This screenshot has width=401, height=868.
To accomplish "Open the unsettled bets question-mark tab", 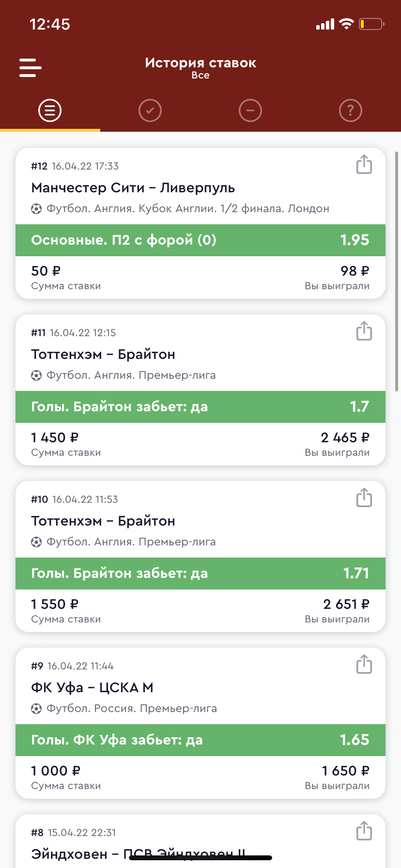I will pos(351,111).
